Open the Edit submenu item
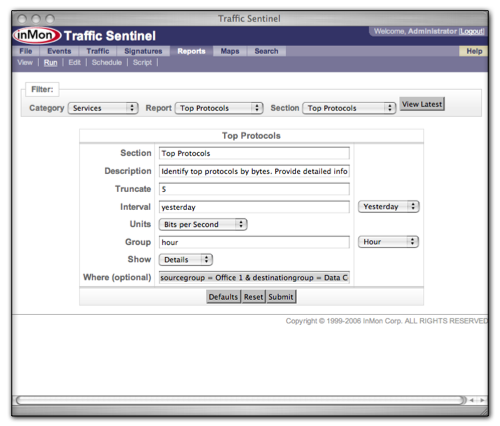Viewport: 500px width, 426px height. [74, 62]
